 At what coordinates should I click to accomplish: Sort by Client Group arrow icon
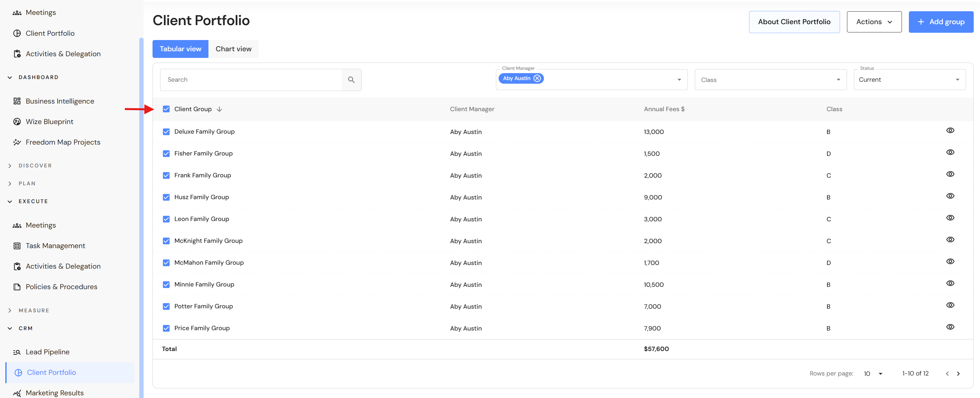coord(219,109)
